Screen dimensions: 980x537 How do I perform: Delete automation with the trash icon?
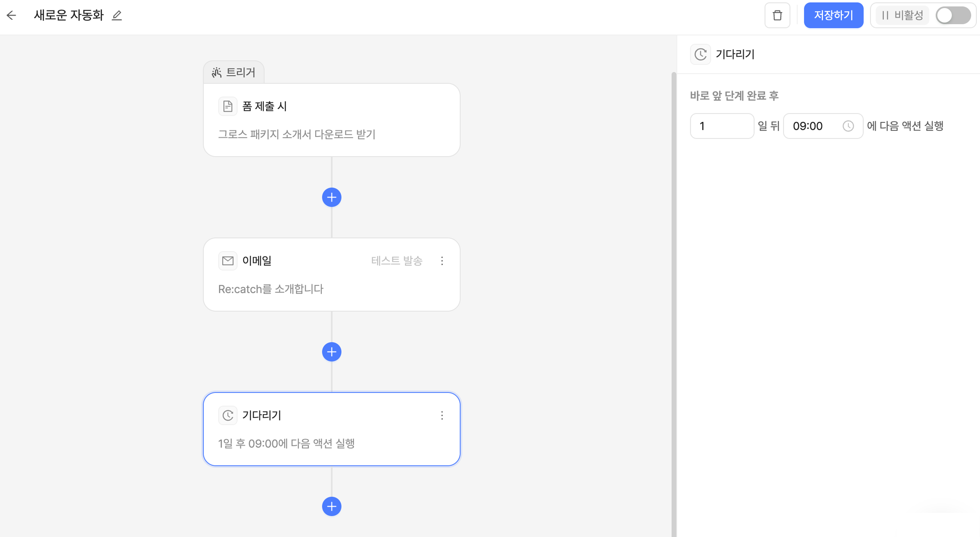777,15
